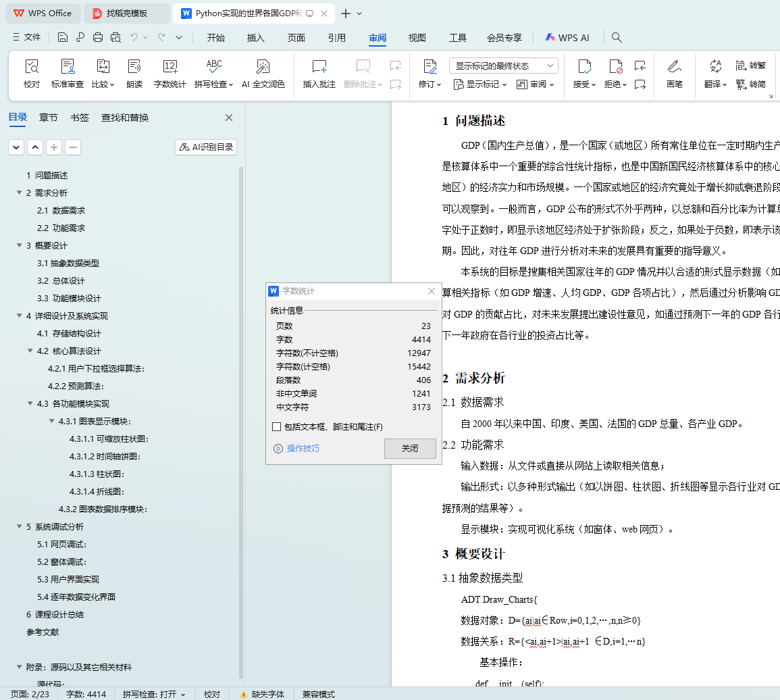
Task: Open a new tab with the plus icon
Action: pos(346,14)
